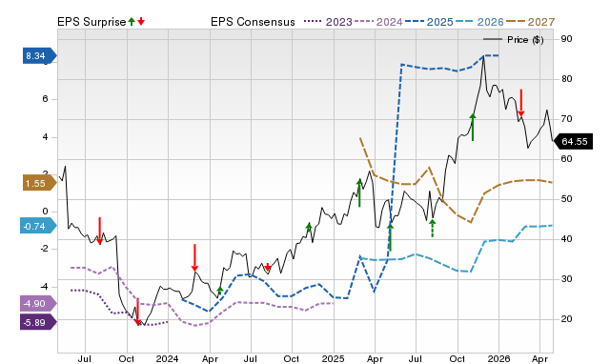Click the 70 price axis label
This screenshot has height=364, width=610.
566,119
